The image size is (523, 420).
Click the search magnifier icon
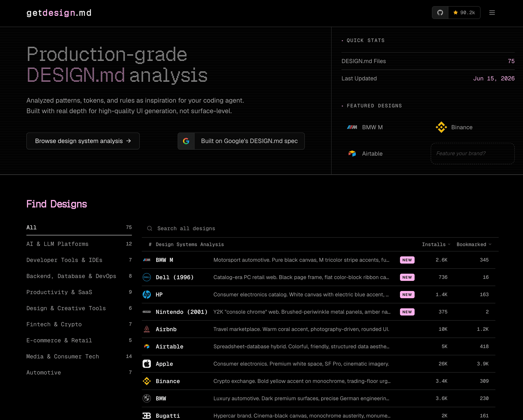(150, 228)
